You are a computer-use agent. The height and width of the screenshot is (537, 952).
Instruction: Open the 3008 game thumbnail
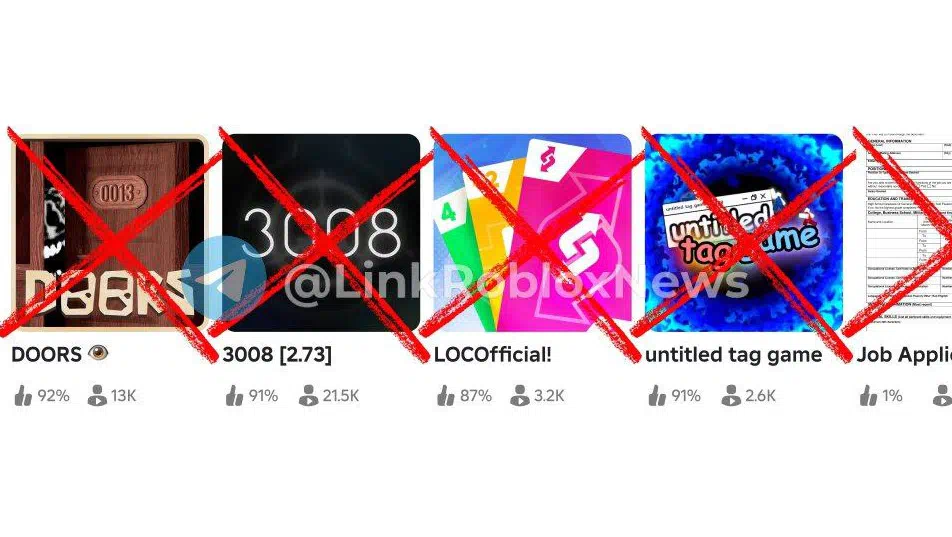(x=321, y=233)
